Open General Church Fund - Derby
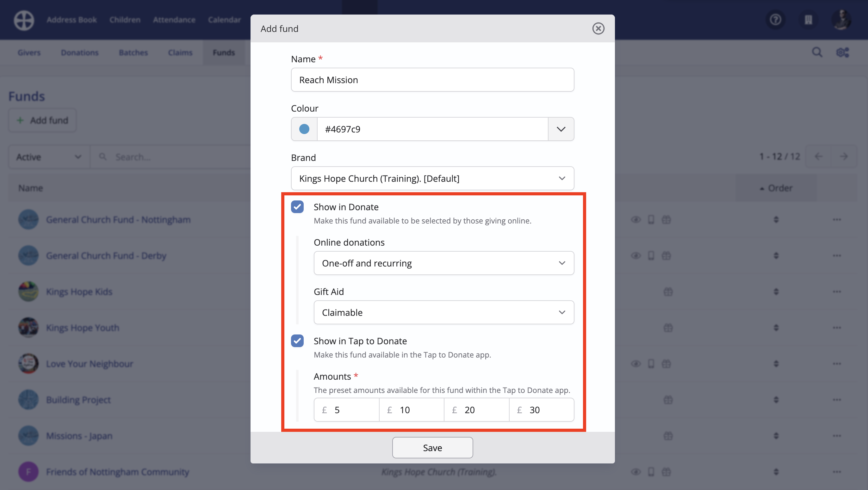This screenshot has height=490, width=868. pyautogui.click(x=106, y=256)
